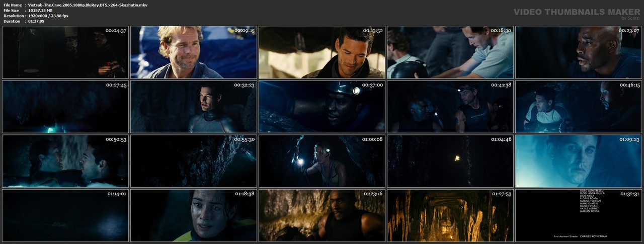
Task: Select the woman close-up frame at 01:18:38
Action: (194, 215)
